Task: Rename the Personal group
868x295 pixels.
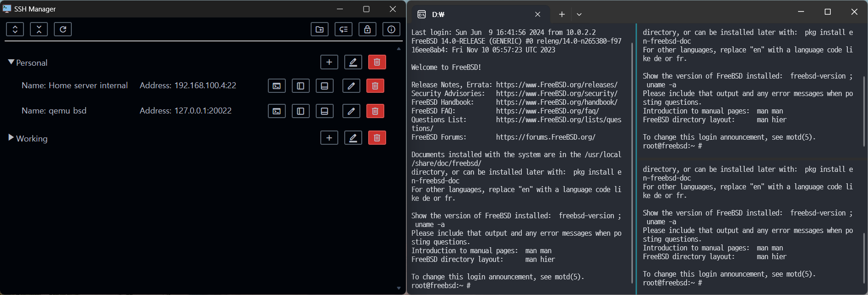Action: (x=353, y=62)
